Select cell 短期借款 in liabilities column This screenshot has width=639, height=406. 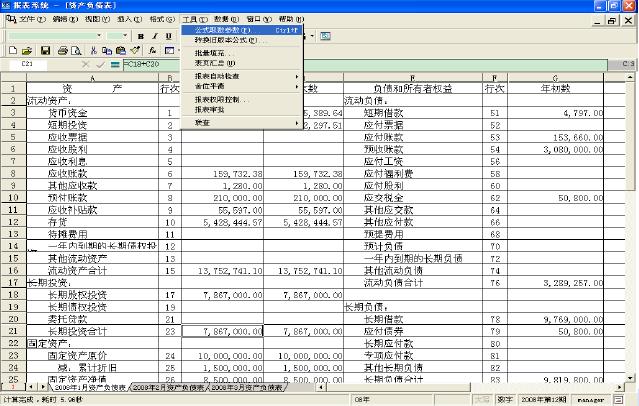point(413,113)
